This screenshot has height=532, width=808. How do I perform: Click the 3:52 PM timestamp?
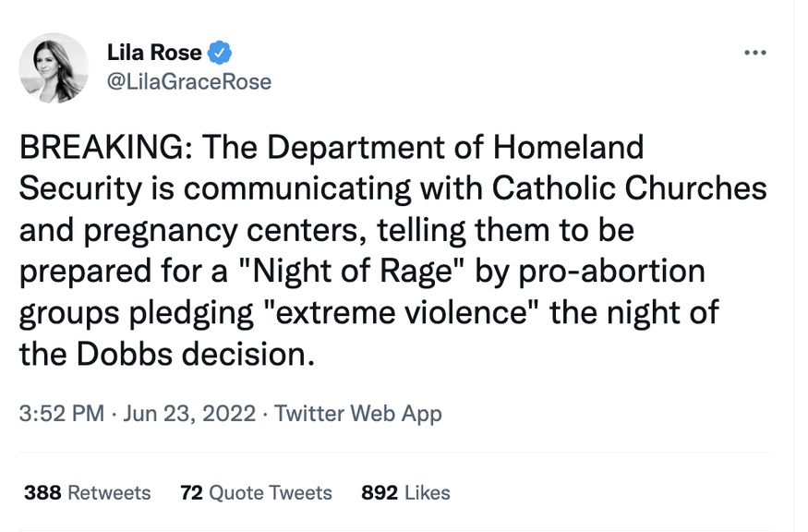(x=61, y=413)
